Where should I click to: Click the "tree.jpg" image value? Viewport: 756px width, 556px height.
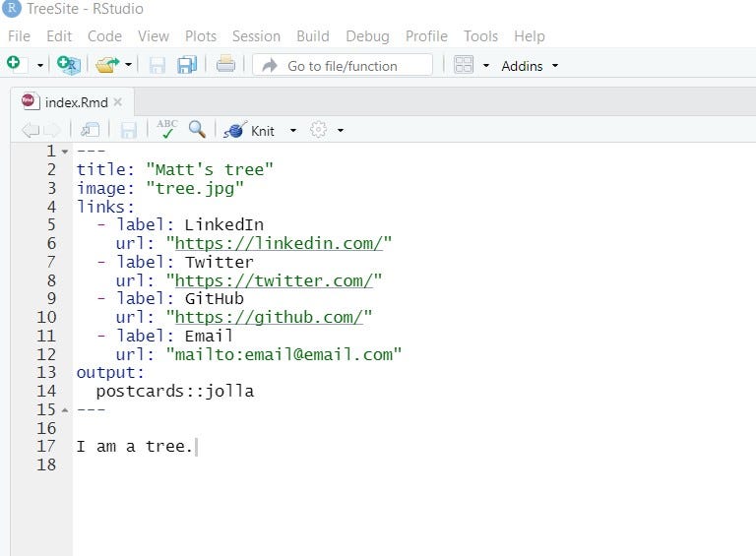pyautogui.click(x=195, y=188)
